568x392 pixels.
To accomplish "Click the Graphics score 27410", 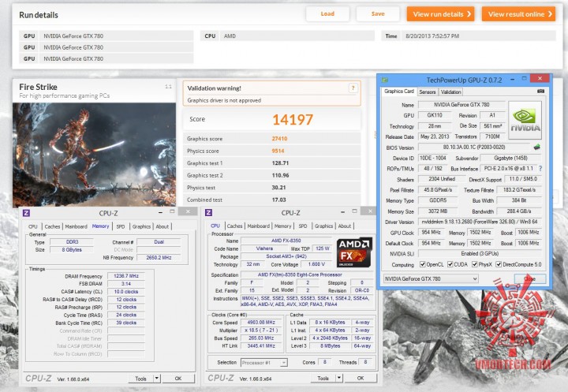I will coord(279,138).
